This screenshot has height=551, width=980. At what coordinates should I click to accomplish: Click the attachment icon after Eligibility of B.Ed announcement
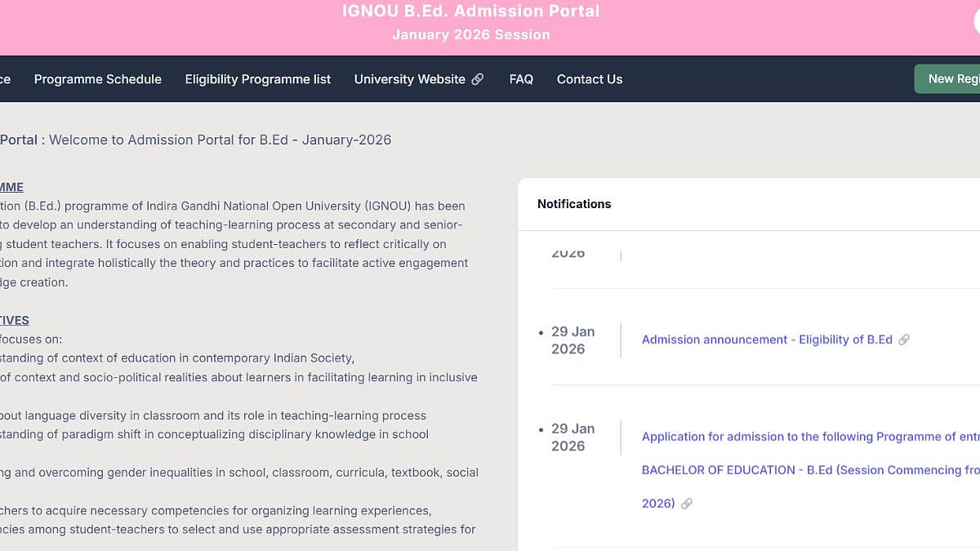(x=905, y=340)
